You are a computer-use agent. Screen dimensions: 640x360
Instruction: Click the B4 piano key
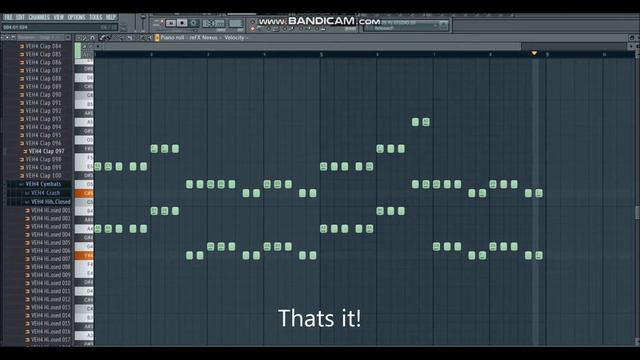coord(84,211)
